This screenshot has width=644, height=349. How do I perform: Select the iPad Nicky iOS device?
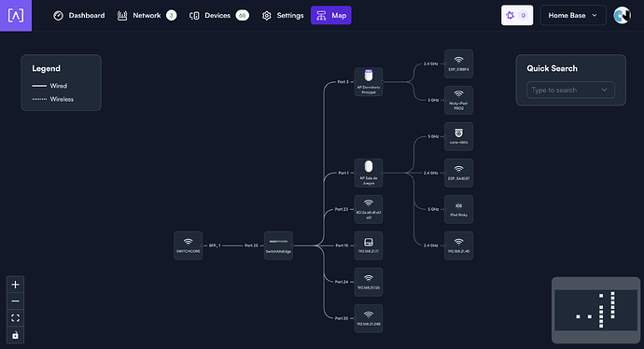(x=459, y=209)
